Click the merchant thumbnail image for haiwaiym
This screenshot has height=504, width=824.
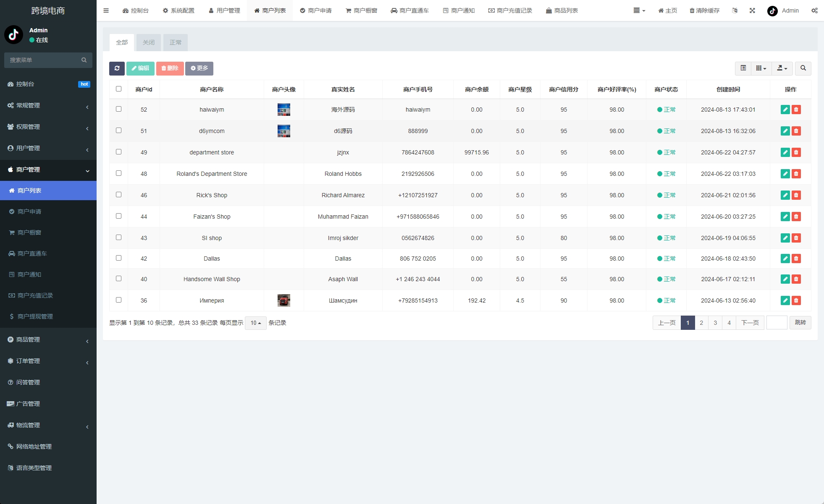[283, 109]
